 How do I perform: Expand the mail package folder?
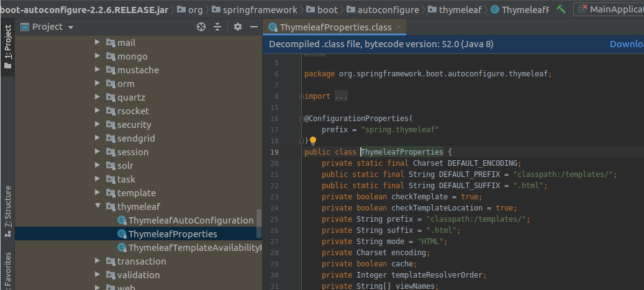98,42
